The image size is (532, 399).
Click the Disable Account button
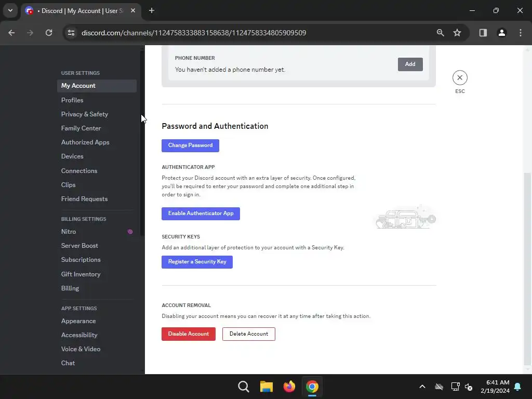pos(189,334)
